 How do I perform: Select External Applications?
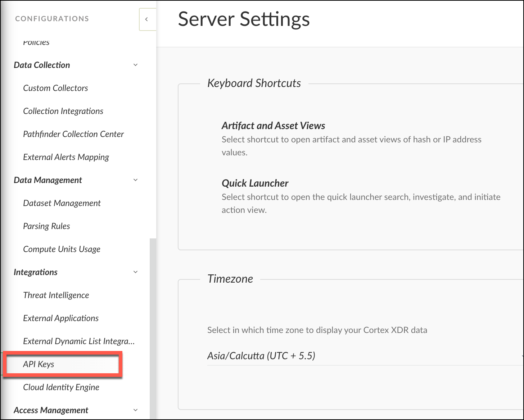coord(60,318)
